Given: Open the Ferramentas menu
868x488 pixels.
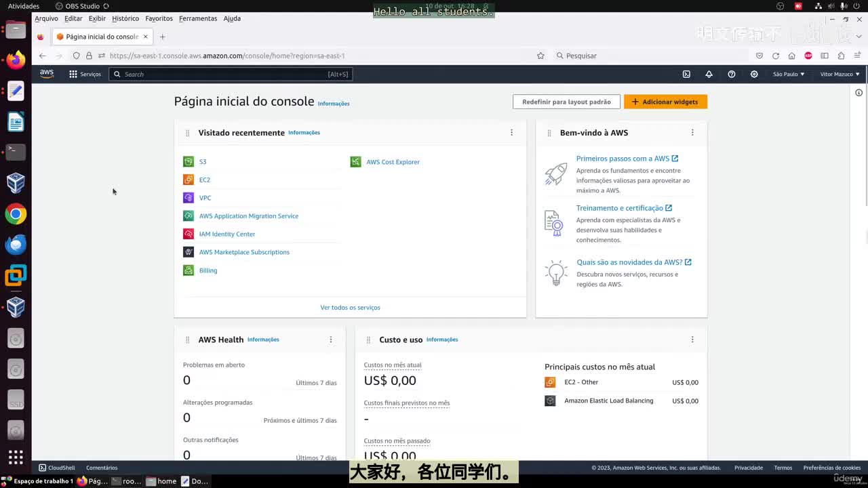Looking at the screenshot, I should [x=198, y=18].
